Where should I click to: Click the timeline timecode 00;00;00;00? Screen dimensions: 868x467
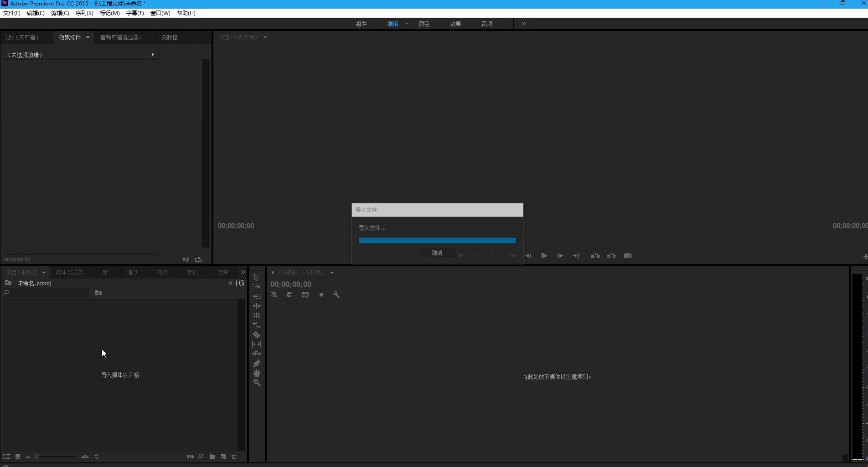tap(291, 284)
